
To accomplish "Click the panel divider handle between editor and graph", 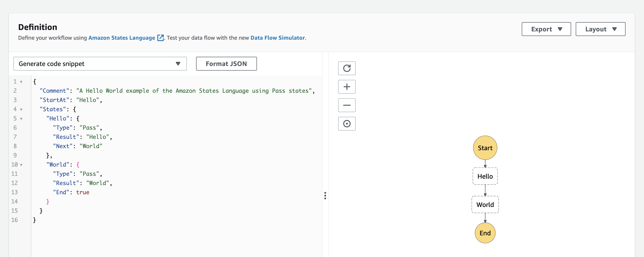I will tap(325, 196).
